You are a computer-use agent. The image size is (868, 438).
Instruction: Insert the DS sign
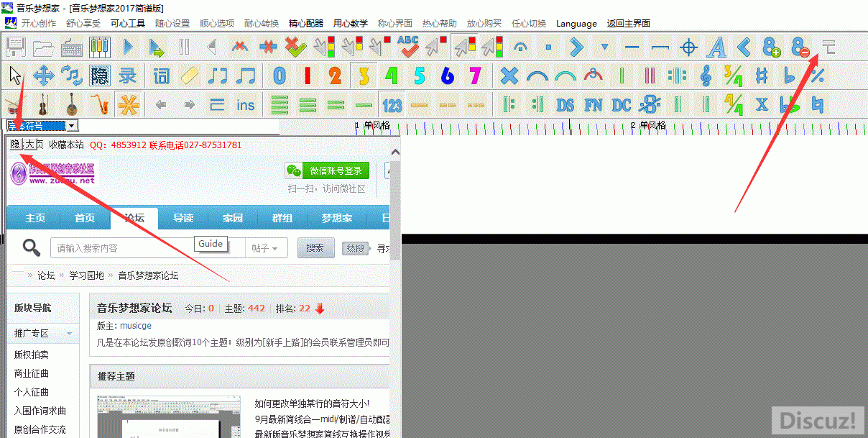coord(565,104)
